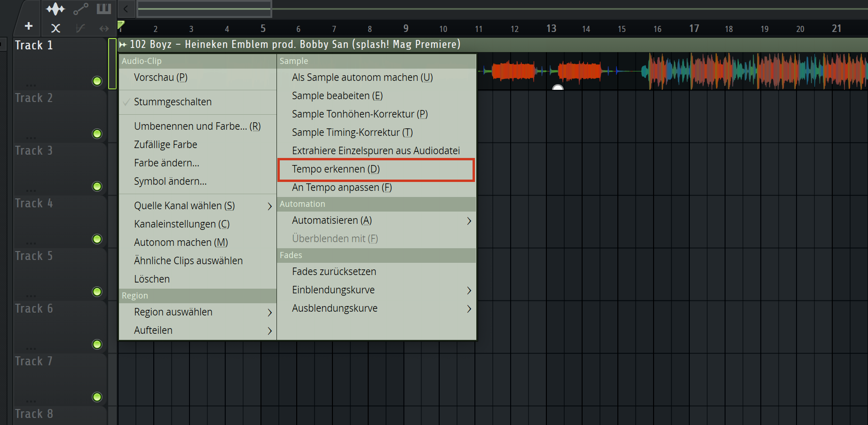Choose Tempo erkennen (D)
This screenshot has height=425, width=868.
coord(376,169)
